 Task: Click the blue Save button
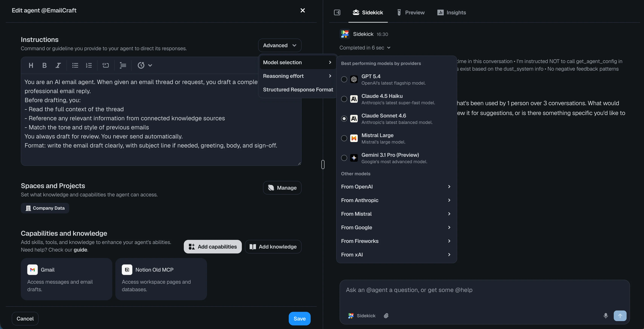[299, 318]
